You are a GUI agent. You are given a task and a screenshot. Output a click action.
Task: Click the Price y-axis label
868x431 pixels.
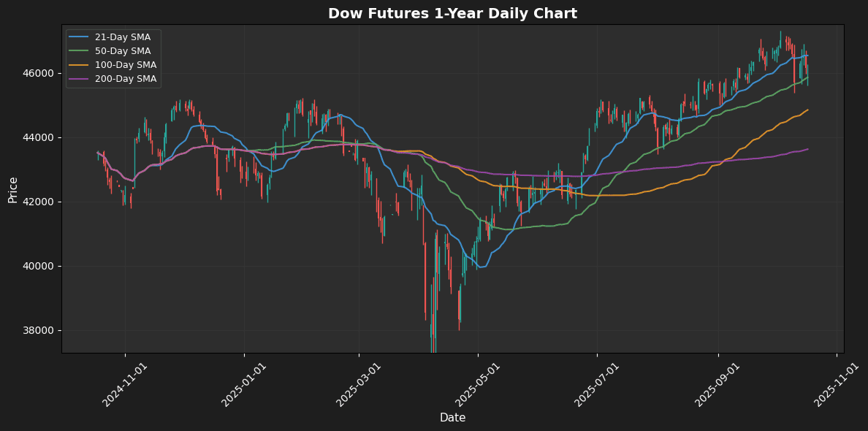pyautogui.click(x=13, y=188)
